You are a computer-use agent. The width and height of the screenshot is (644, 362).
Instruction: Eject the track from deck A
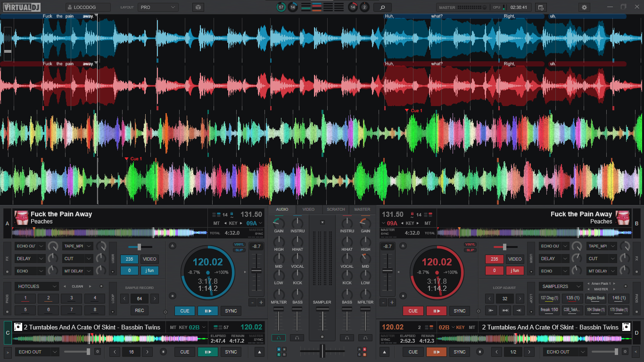[173, 246]
